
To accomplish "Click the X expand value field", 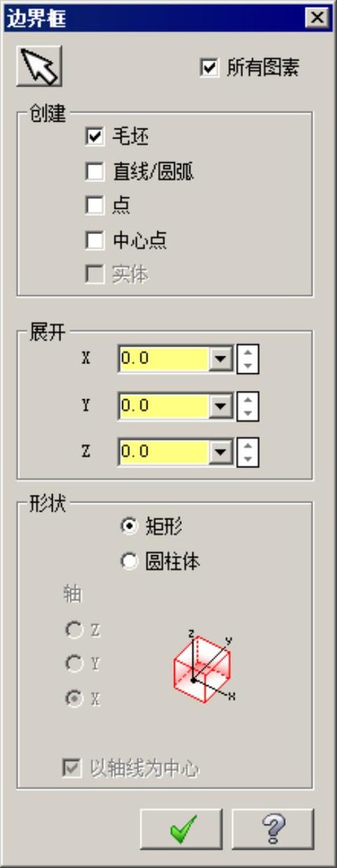I will pyautogui.click(x=164, y=359).
